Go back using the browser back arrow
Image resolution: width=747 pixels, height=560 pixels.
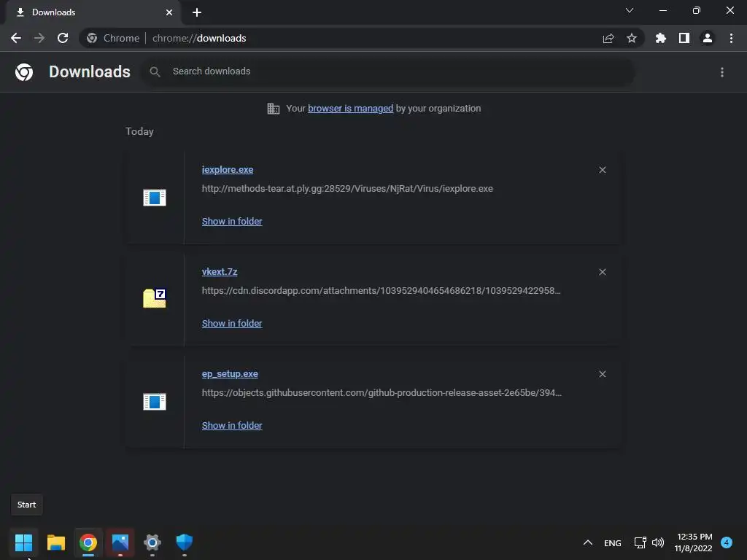(16, 38)
